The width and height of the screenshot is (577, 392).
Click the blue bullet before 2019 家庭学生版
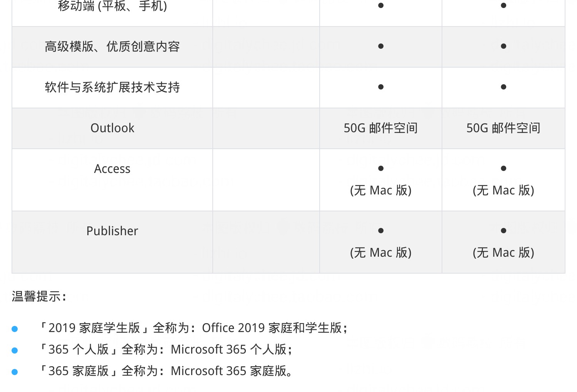click(x=15, y=329)
